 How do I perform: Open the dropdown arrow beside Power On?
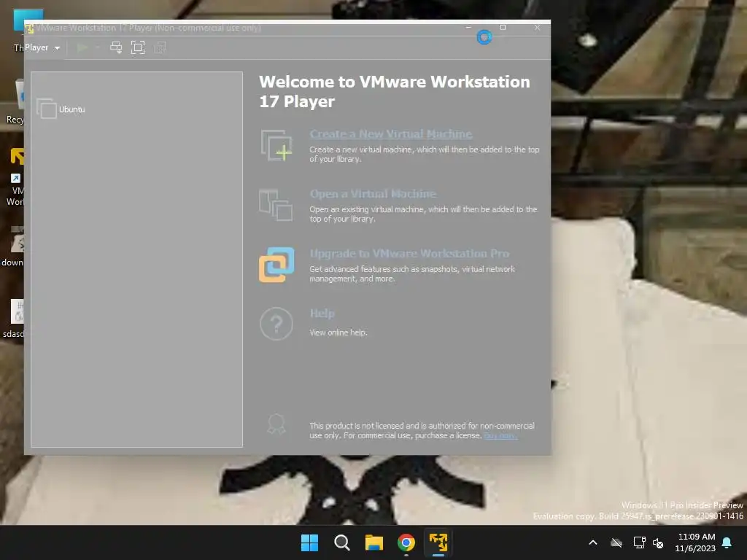click(x=97, y=47)
